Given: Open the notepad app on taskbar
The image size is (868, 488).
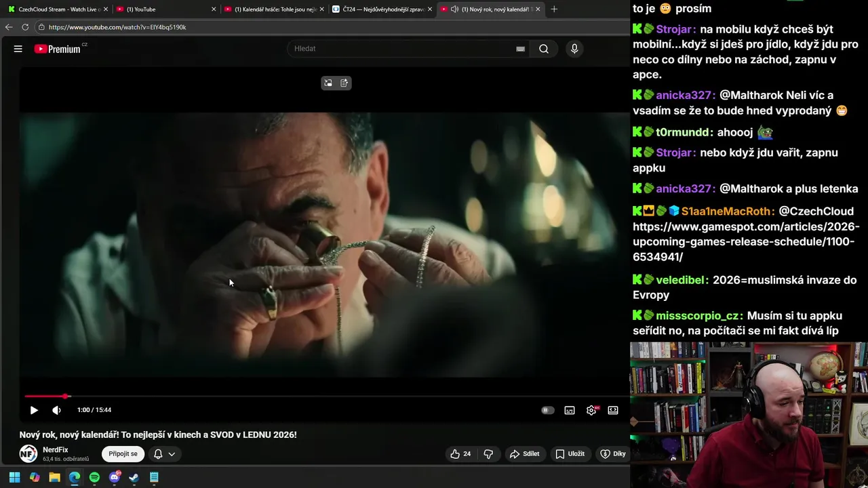Looking at the screenshot, I should coord(155,477).
